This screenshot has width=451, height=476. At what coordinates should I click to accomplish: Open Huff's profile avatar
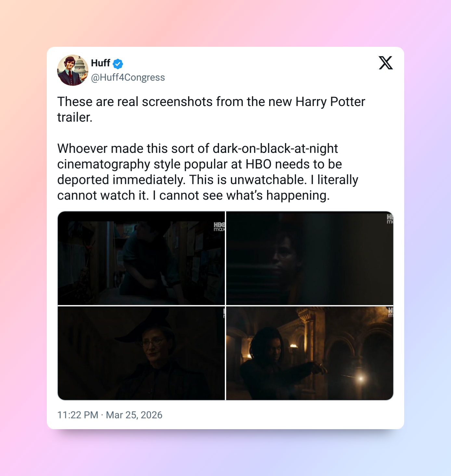(73, 70)
